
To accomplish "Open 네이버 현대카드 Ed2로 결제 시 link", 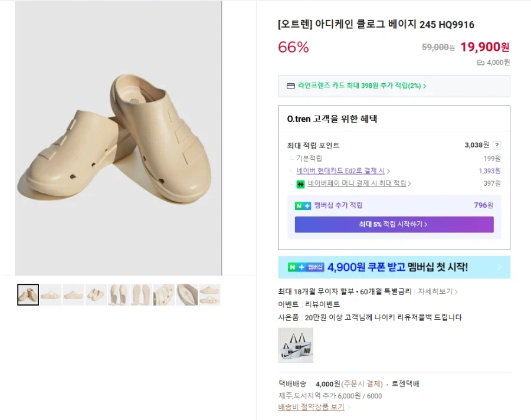I will [343, 171].
